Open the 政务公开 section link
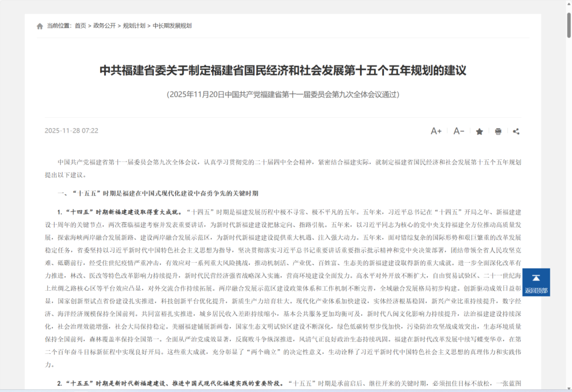572x392 pixels. (104, 25)
